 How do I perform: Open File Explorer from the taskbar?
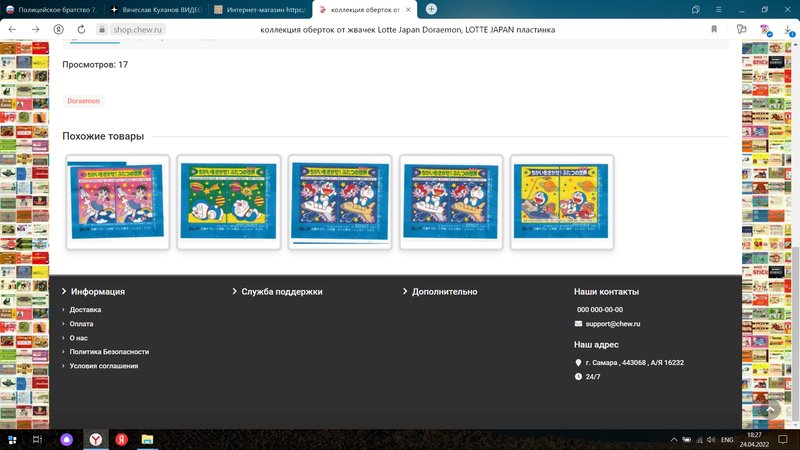147,439
